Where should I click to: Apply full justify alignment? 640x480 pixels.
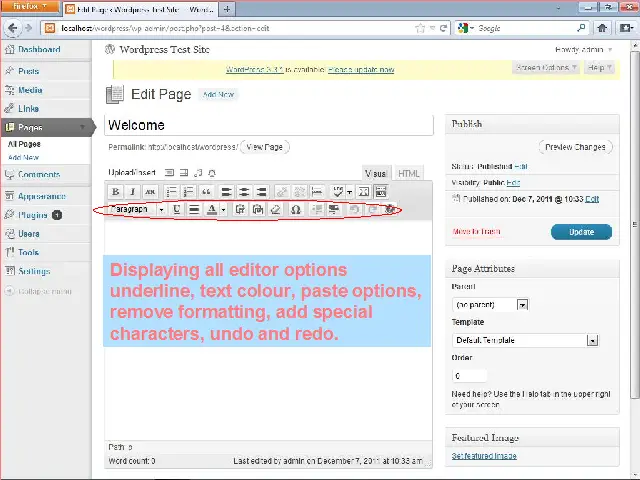pos(194,209)
